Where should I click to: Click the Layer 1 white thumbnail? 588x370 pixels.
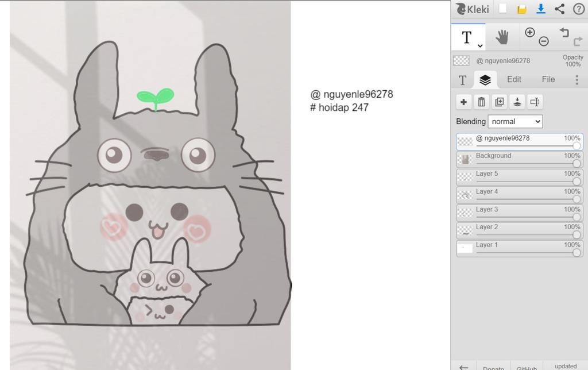click(x=465, y=248)
